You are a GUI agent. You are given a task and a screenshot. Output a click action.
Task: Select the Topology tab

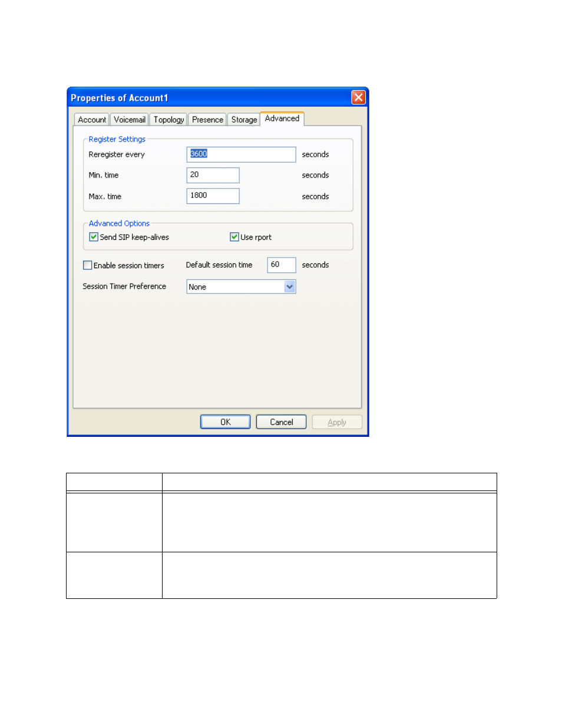[x=168, y=120]
